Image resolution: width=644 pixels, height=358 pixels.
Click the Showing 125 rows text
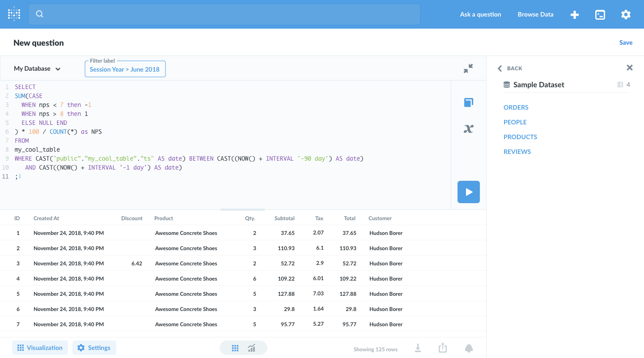[376, 349]
